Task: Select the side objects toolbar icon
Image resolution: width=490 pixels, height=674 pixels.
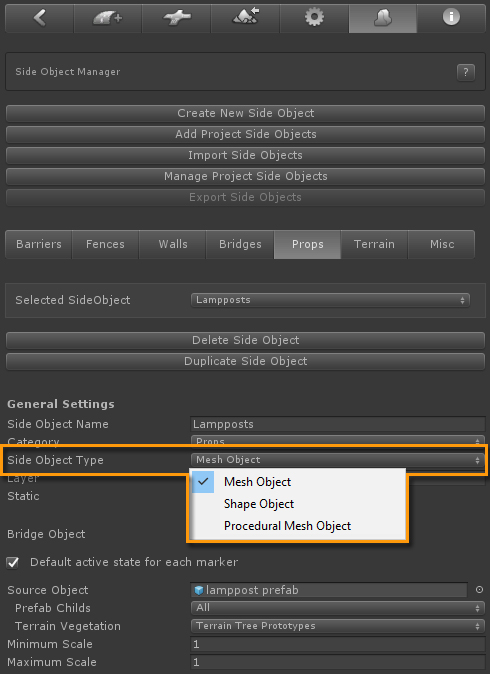Action: point(383,18)
